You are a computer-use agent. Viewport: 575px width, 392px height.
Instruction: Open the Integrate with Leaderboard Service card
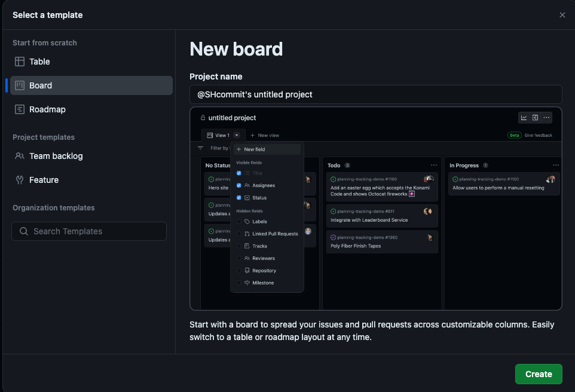(382, 216)
